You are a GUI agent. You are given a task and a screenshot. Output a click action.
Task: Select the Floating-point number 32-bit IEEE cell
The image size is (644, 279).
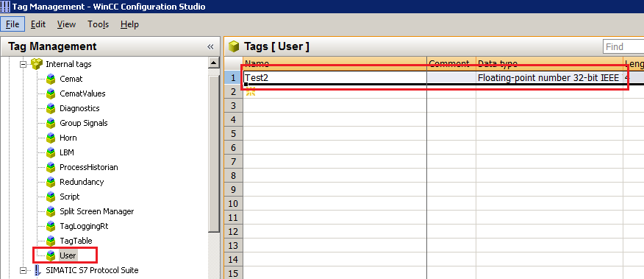pyautogui.click(x=550, y=77)
